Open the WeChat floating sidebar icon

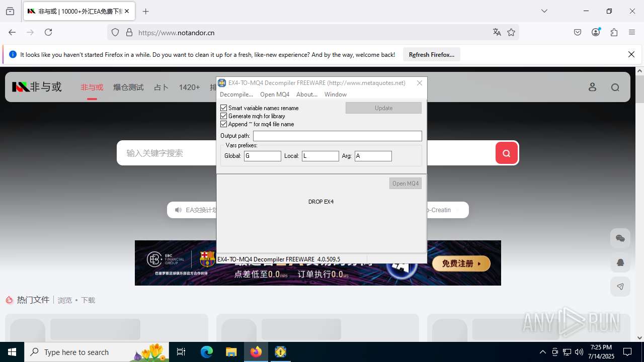click(620, 238)
